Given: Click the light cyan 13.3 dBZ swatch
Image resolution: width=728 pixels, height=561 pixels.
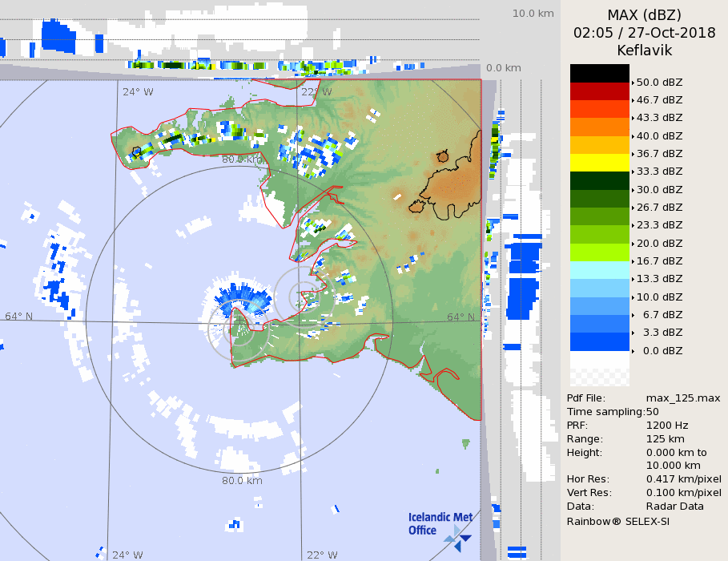Looking at the screenshot, I should tap(599, 270).
